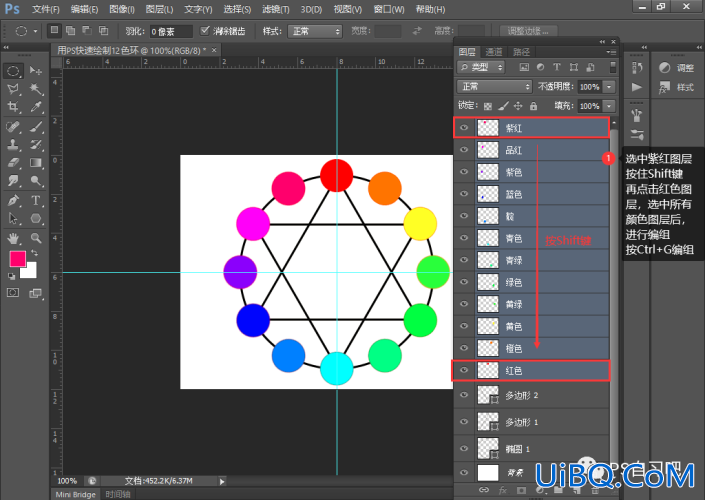The width and height of the screenshot is (705, 500).
Task: Enter Quick Mask mode
Action: tap(13, 293)
